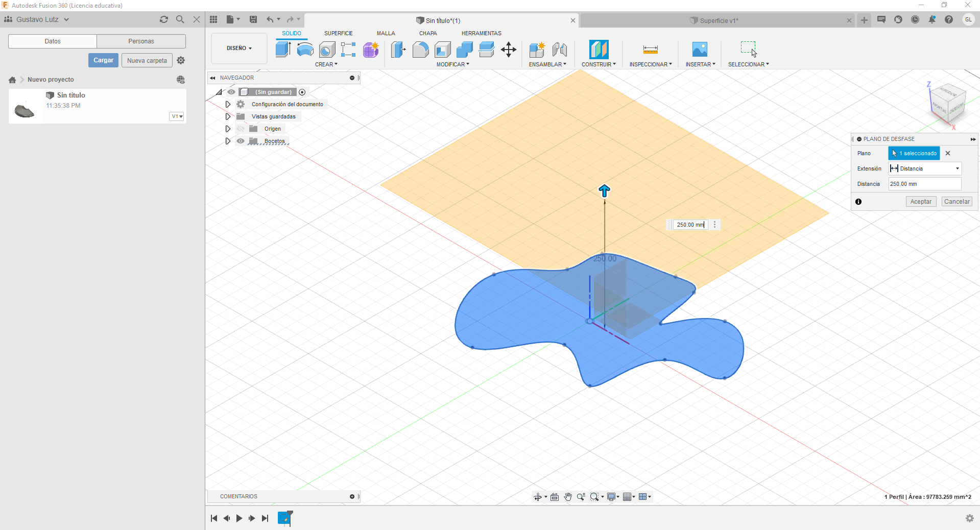
Task: Open the MODIFICAR dropdown menu
Action: click(x=452, y=64)
